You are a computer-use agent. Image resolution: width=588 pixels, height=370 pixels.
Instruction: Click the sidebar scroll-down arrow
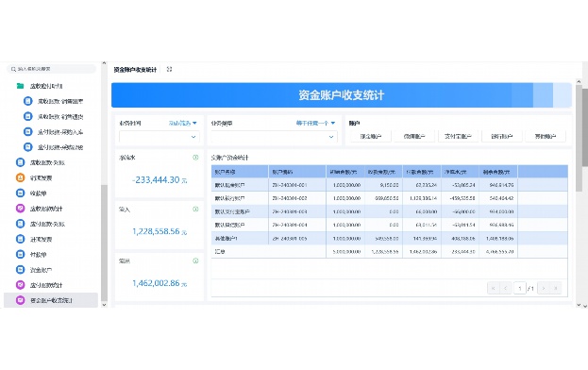[x=104, y=305]
